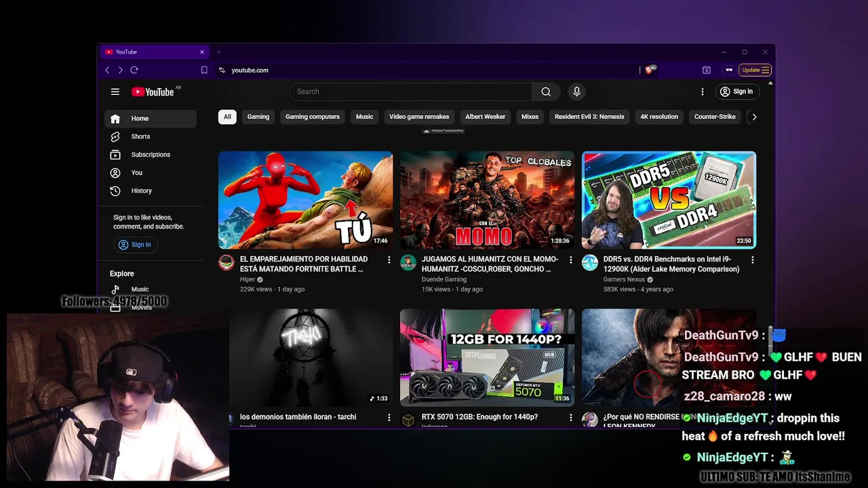Open Subscriptions in the sidebar

(151, 155)
